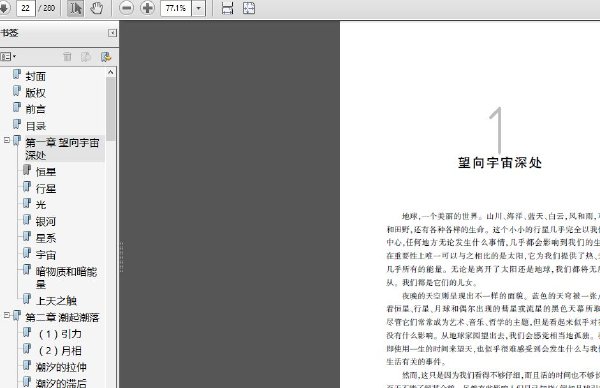This screenshot has height=388, width=600.
Task: Click the delete bookmark trash icon
Action: point(67,57)
